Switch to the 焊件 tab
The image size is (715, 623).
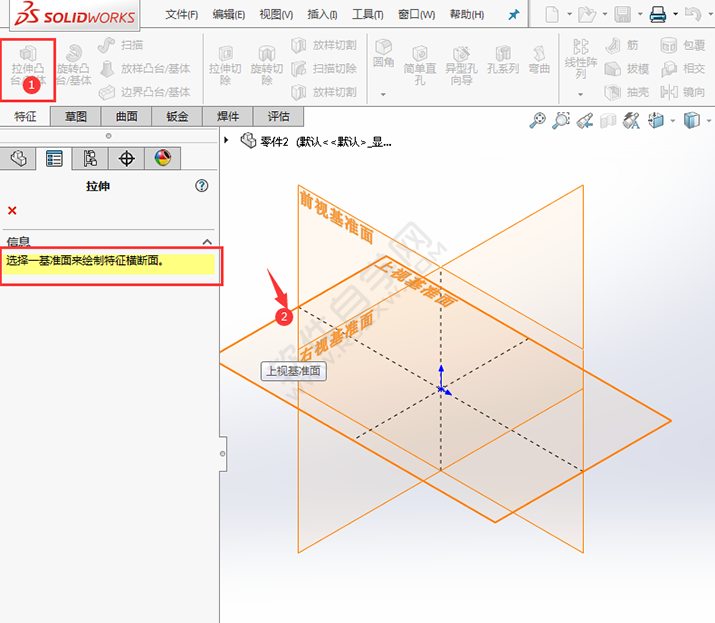pyautogui.click(x=228, y=116)
